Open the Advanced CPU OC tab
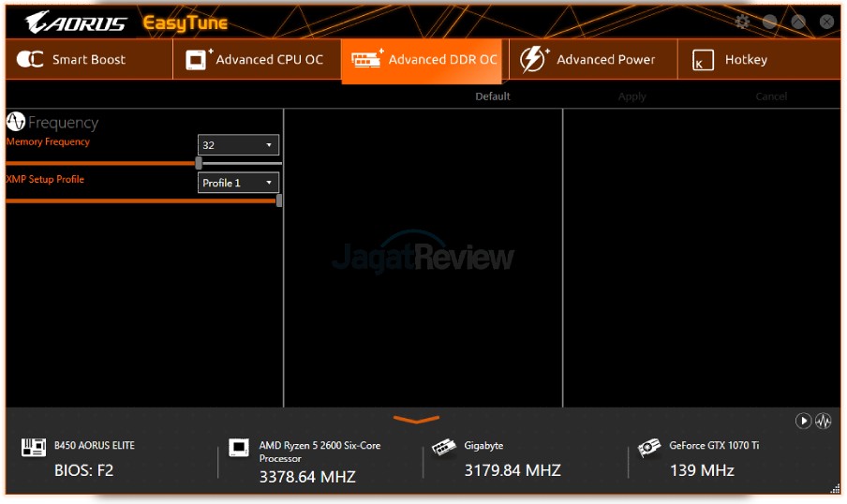 click(256, 60)
